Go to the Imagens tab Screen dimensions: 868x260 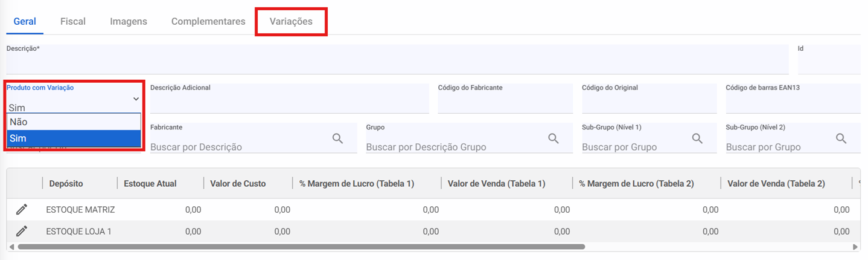coord(129,21)
